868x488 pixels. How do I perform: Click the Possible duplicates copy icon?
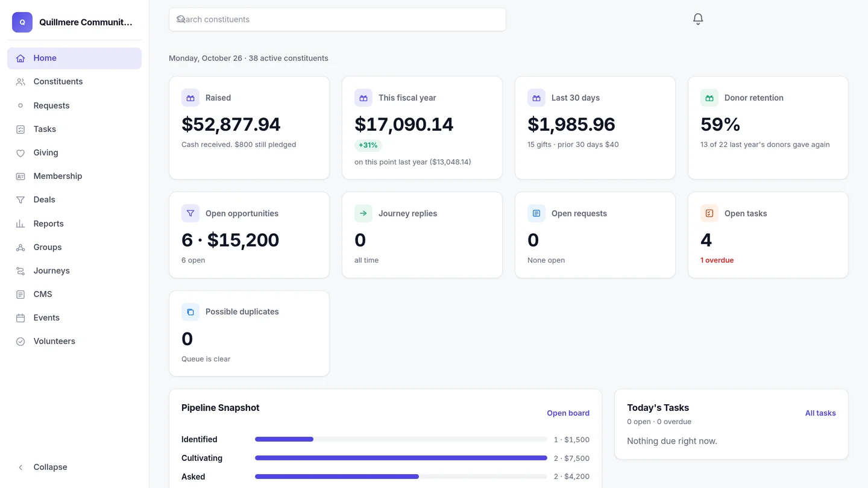tap(190, 311)
